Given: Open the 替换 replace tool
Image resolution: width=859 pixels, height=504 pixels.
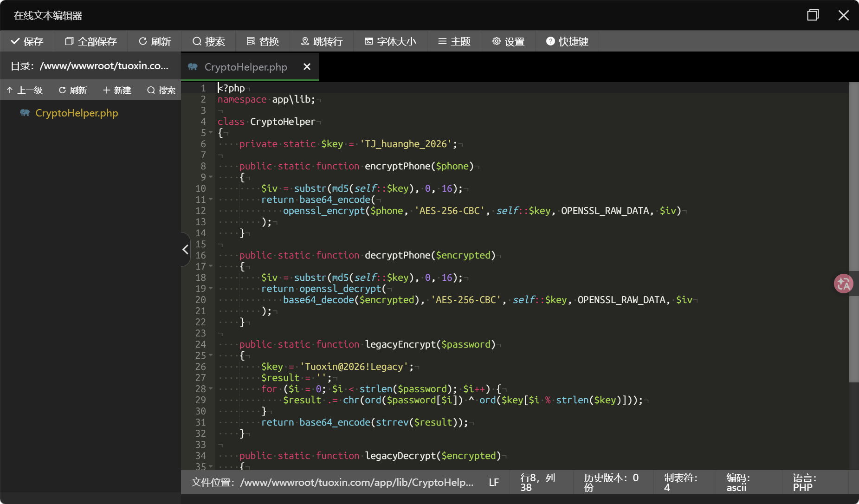Looking at the screenshot, I should (x=263, y=41).
